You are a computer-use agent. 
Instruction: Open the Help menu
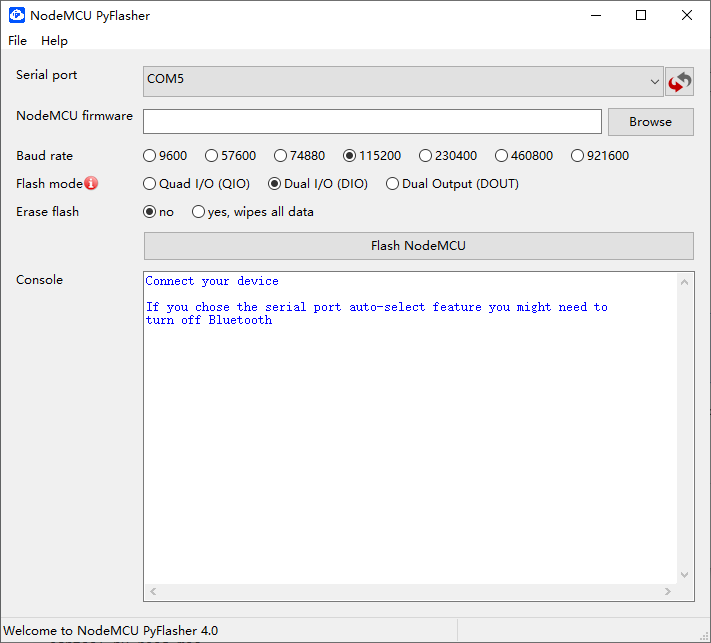54,40
